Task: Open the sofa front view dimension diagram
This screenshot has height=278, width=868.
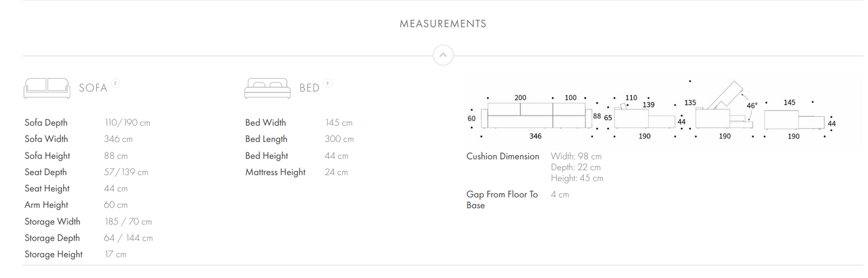Action: pos(536,116)
